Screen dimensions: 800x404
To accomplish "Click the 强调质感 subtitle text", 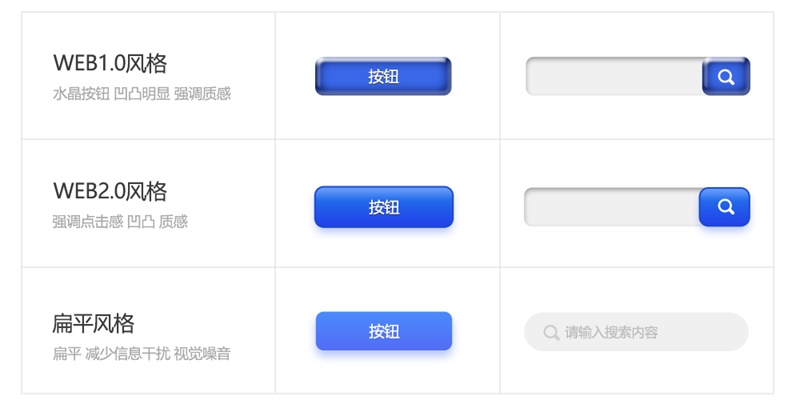I will [203, 94].
